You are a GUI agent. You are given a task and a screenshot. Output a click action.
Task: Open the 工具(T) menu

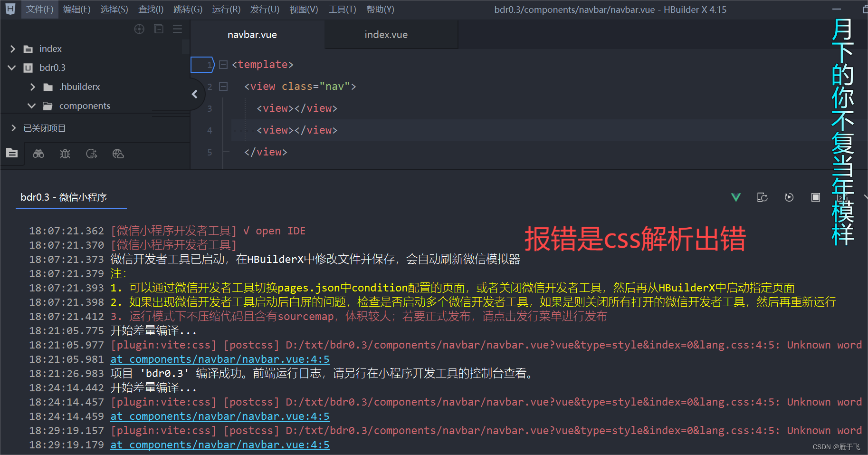pyautogui.click(x=342, y=10)
